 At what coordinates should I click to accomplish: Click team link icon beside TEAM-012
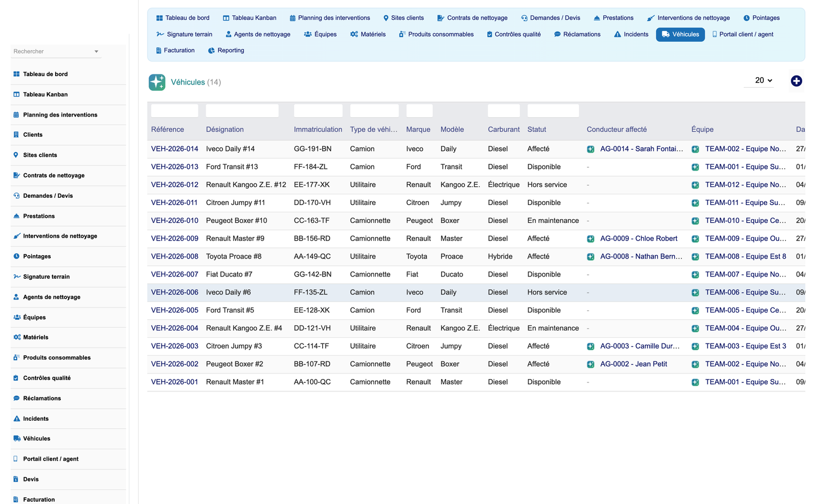695,185
